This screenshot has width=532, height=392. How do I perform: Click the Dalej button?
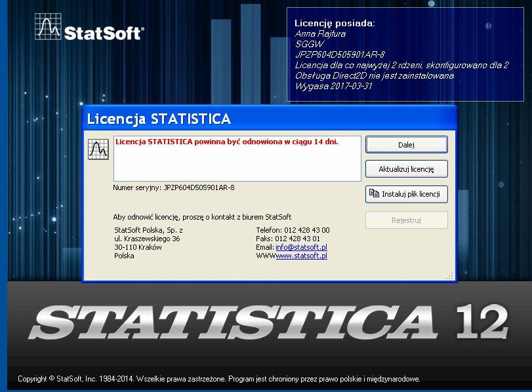pyautogui.click(x=407, y=145)
